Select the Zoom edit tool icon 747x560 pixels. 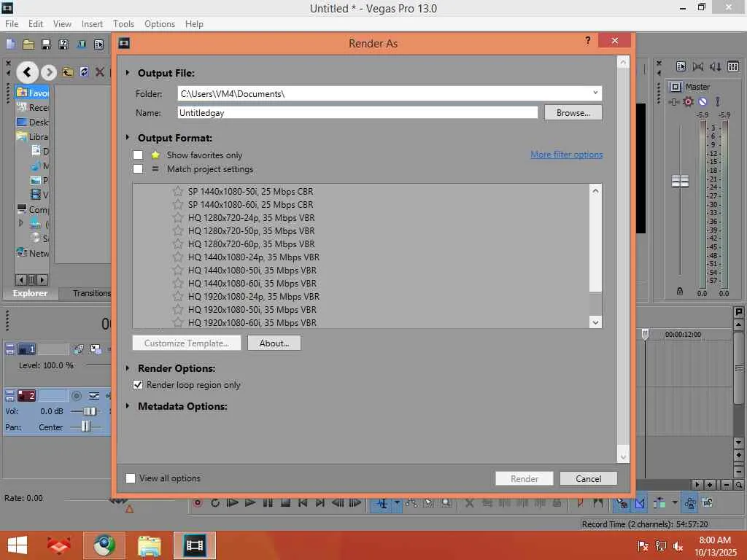pyautogui.click(x=446, y=503)
